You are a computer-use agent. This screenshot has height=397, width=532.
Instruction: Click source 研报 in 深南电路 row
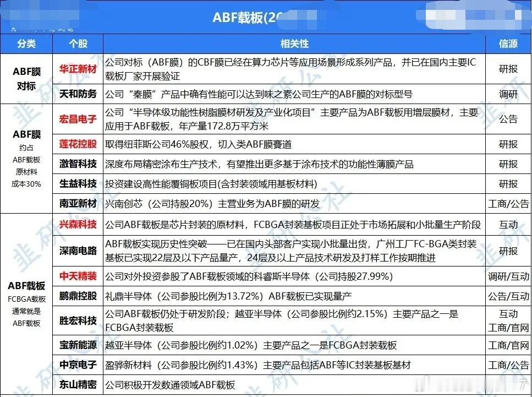[508, 251]
